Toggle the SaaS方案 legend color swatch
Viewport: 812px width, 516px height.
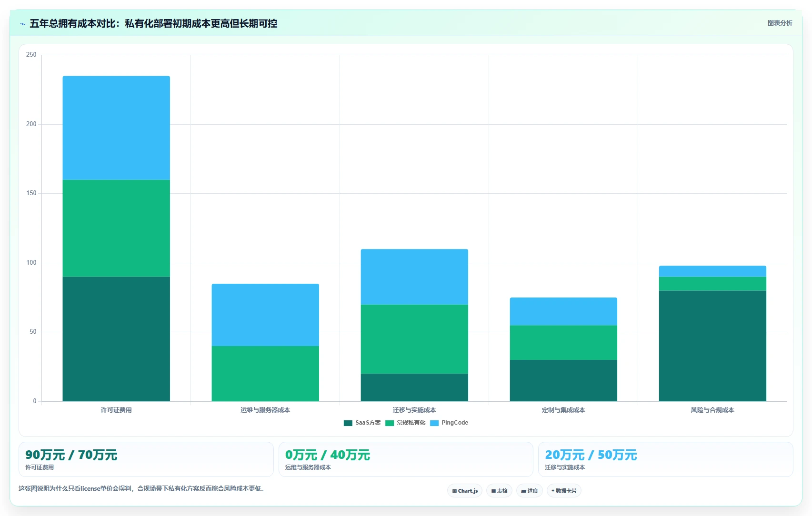[x=348, y=423]
